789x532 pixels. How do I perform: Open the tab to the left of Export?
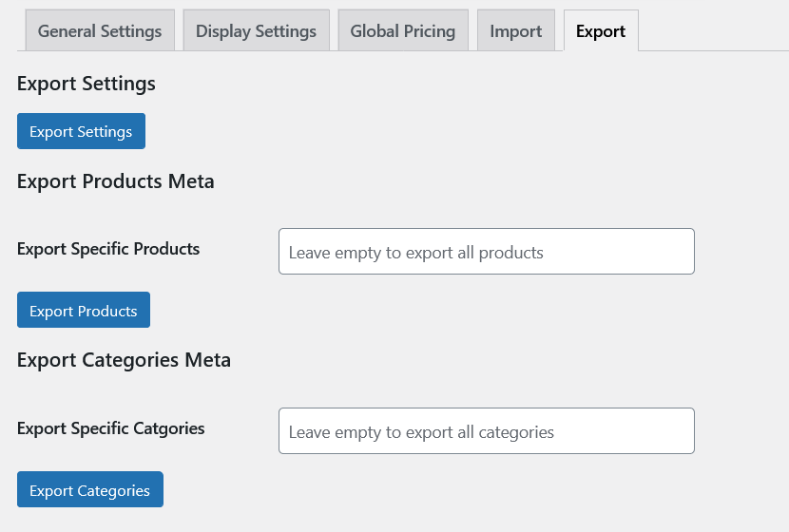pos(515,31)
